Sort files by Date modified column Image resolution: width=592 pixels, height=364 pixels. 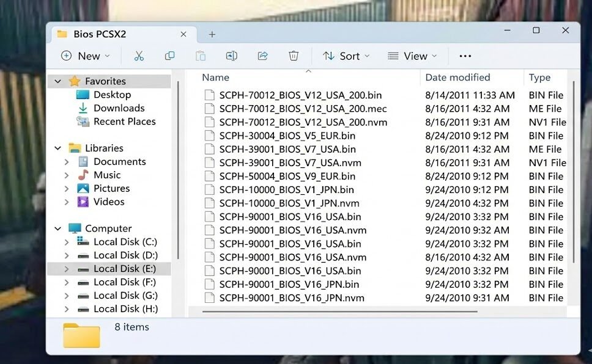point(457,77)
